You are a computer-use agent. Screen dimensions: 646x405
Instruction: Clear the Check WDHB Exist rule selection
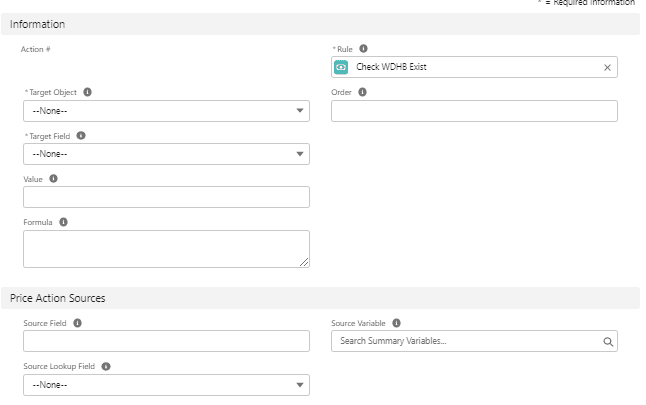pyautogui.click(x=606, y=68)
